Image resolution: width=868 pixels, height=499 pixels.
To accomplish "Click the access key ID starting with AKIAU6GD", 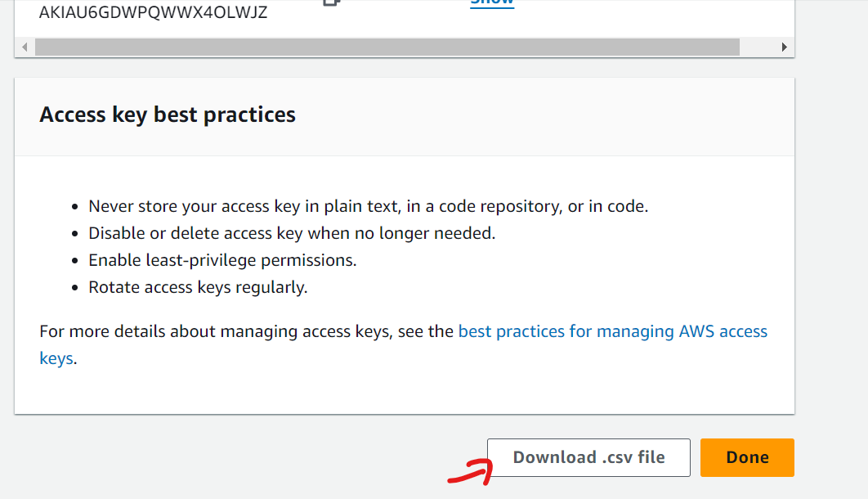I will [x=153, y=13].
